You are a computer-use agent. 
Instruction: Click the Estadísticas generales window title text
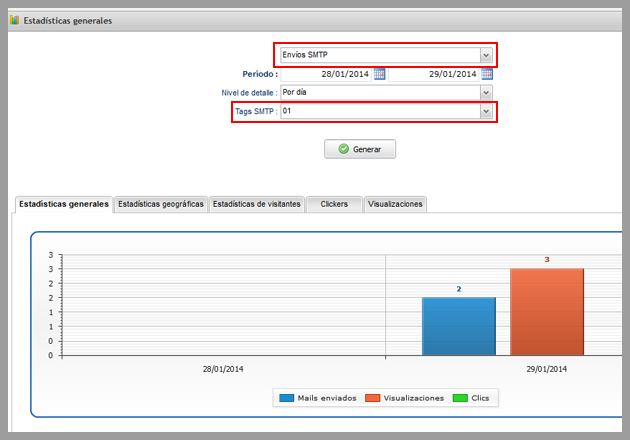tap(68, 20)
